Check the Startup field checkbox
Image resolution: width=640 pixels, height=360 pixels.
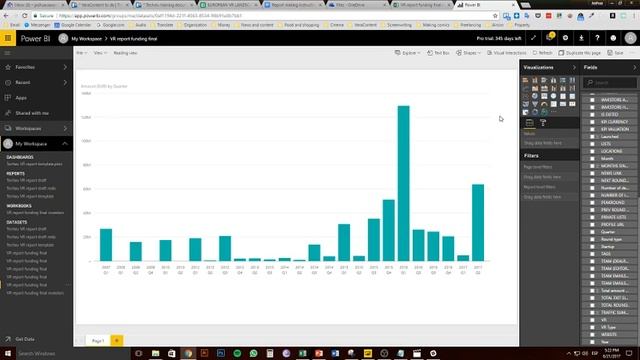pyautogui.click(x=592, y=247)
